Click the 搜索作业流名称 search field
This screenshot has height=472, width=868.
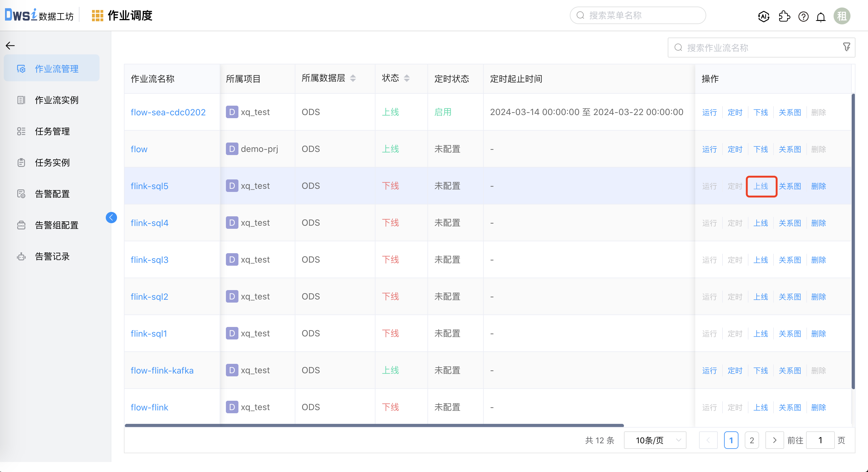[741, 48]
